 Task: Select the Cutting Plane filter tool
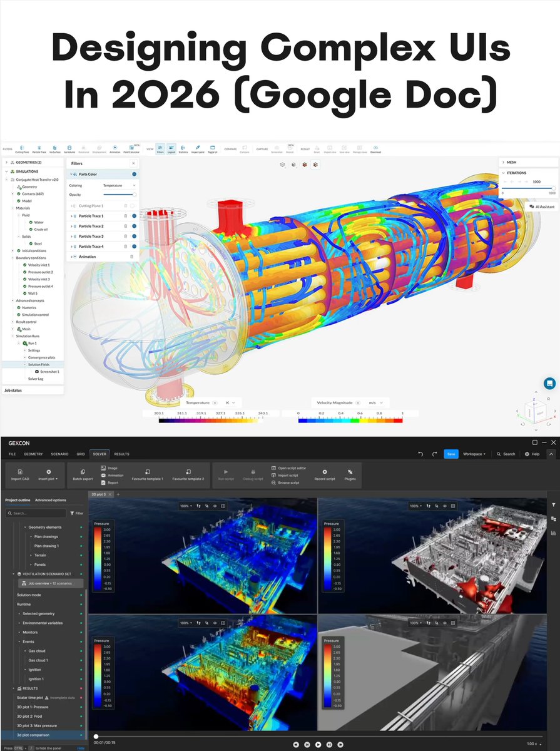(22, 150)
